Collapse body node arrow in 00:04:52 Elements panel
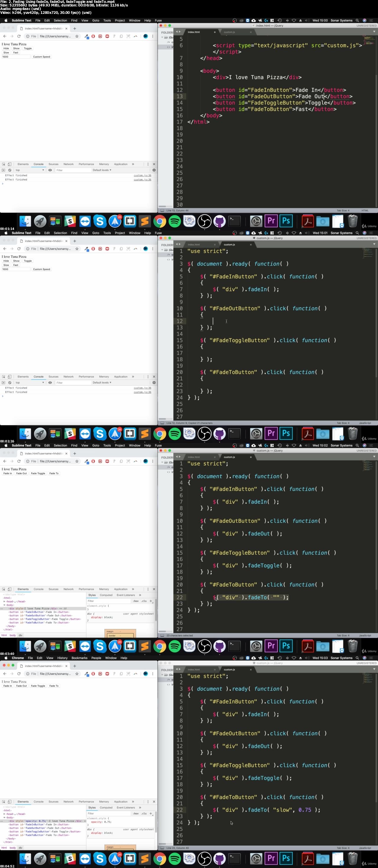The height and width of the screenshot is (868, 378). (x=4, y=818)
